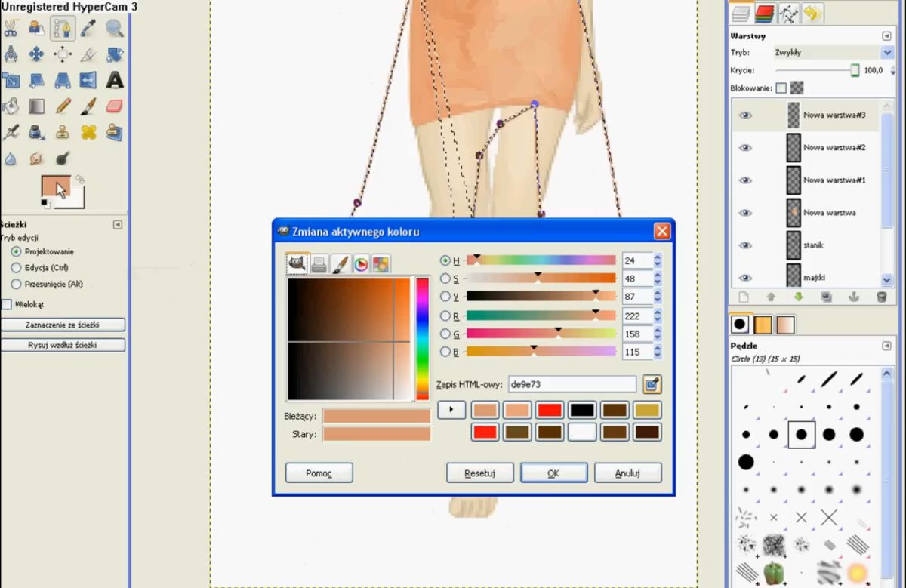This screenshot has width=906, height=588.
Task: Select the Eraser tool
Action: [114, 106]
